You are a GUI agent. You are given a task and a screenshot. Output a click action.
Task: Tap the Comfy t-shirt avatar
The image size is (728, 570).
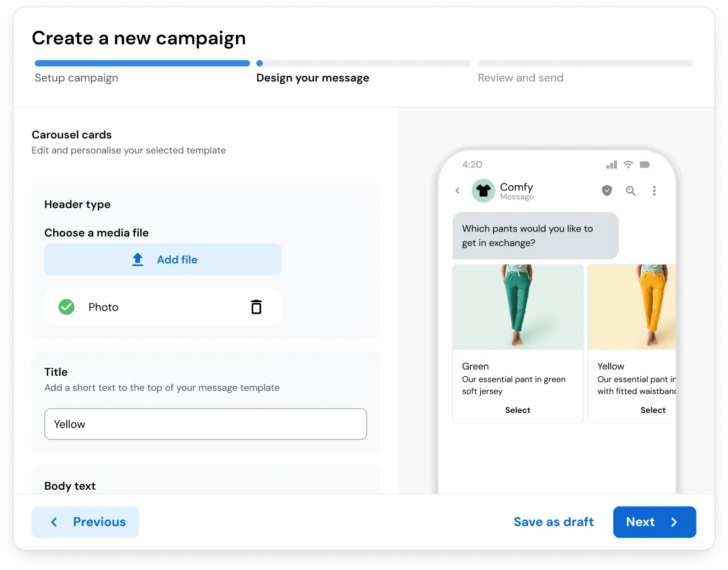(x=483, y=191)
